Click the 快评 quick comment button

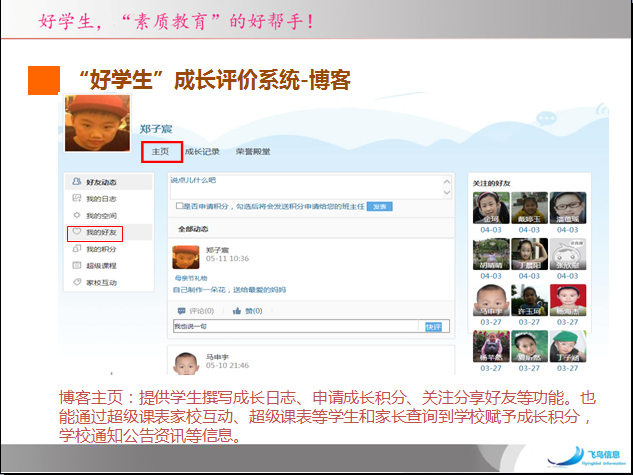tap(432, 326)
